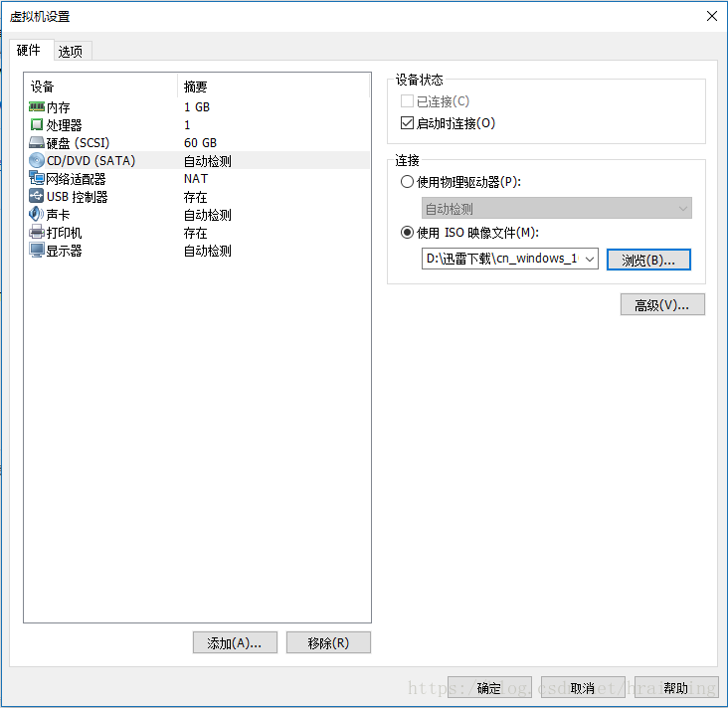Click the printer (打印机) icon
The height and width of the screenshot is (708, 728).
tap(37, 233)
